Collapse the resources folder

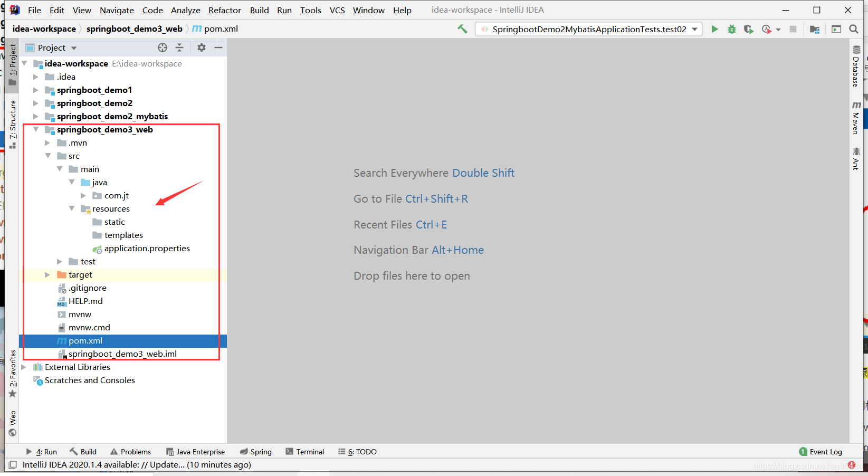(x=72, y=208)
